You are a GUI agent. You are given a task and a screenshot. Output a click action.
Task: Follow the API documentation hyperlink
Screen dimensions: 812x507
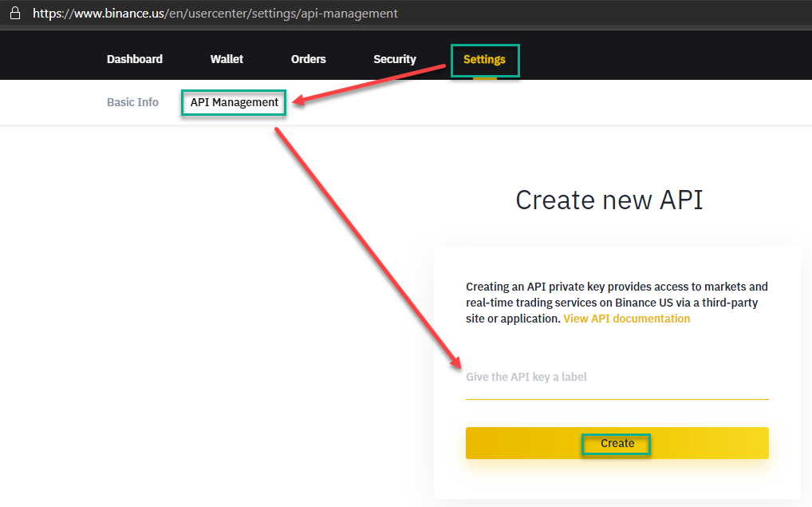click(626, 318)
